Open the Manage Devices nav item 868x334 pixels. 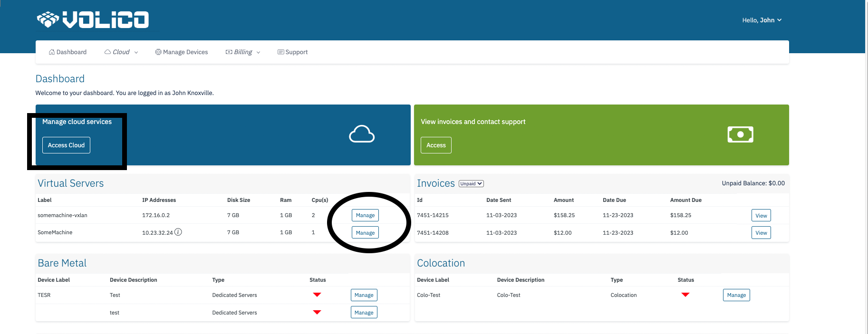pyautogui.click(x=182, y=52)
